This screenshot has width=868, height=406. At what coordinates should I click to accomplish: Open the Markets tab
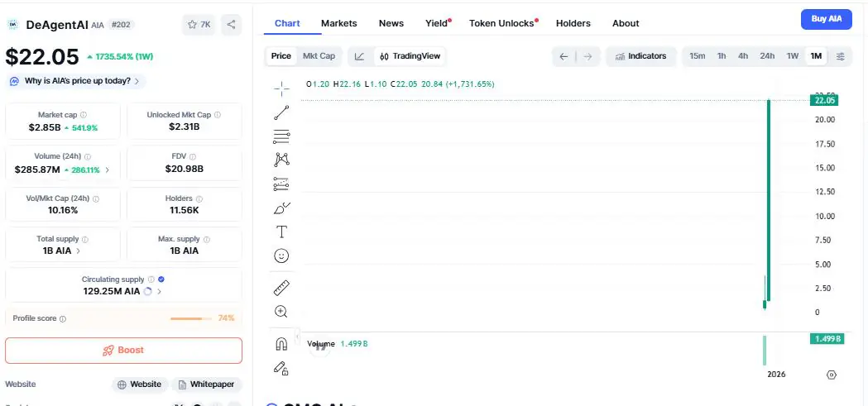[x=339, y=23]
